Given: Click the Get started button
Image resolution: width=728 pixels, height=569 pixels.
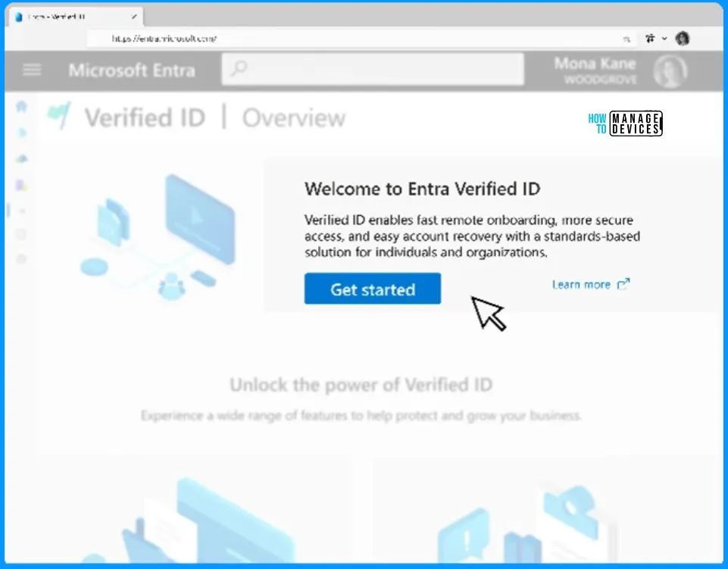Looking at the screenshot, I should tap(373, 289).
